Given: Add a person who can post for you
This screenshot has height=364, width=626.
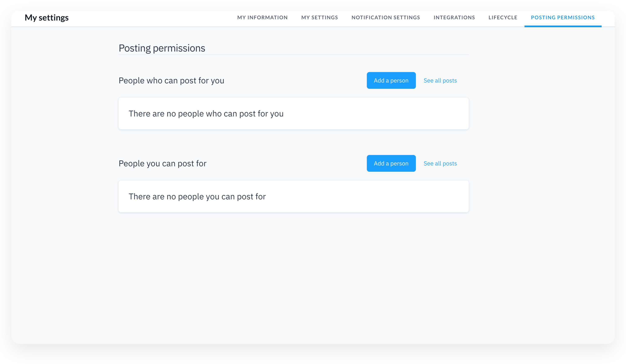Looking at the screenshot, I should (x=391, y=80).
